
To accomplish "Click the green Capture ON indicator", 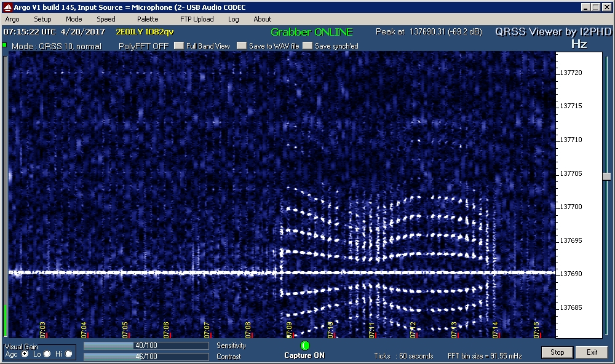I will point(305,346).
